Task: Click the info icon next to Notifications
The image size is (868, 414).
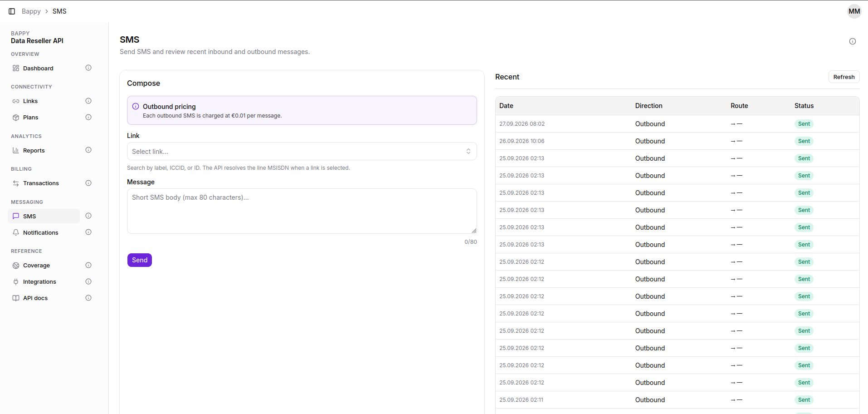Action: (88, 232)
